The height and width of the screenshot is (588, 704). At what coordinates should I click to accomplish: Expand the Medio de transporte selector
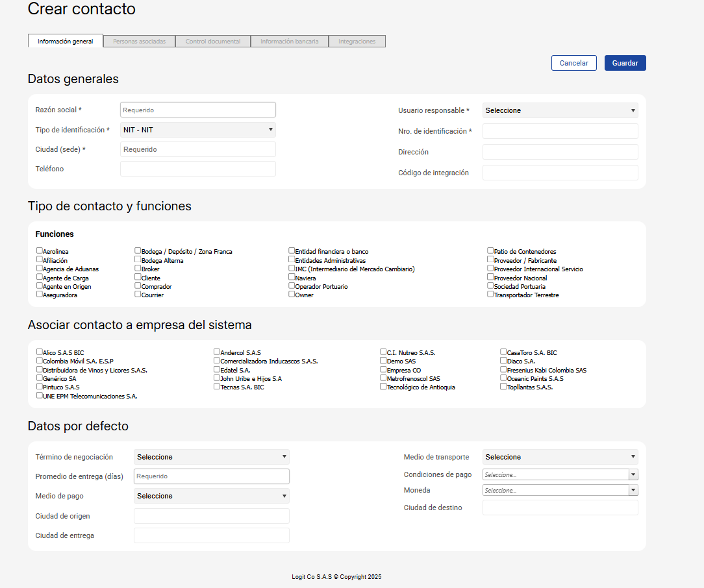(x=560, y=457)
